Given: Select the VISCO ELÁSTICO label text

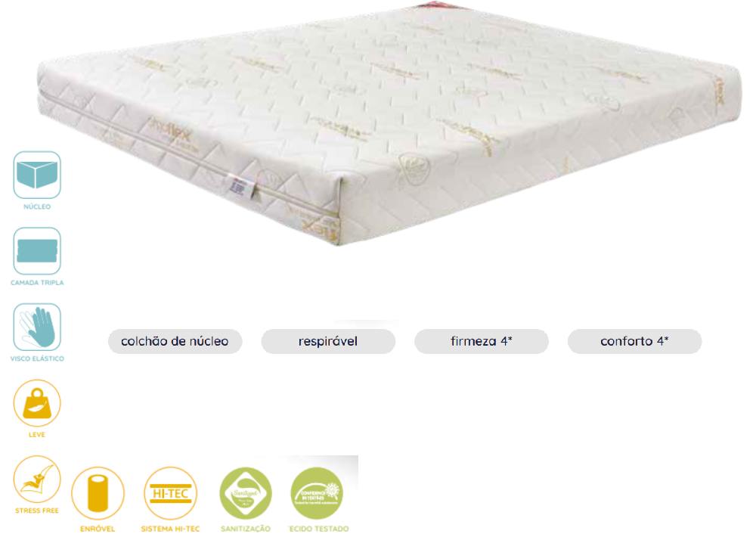Looking at the screenshot, I should 37,358.
